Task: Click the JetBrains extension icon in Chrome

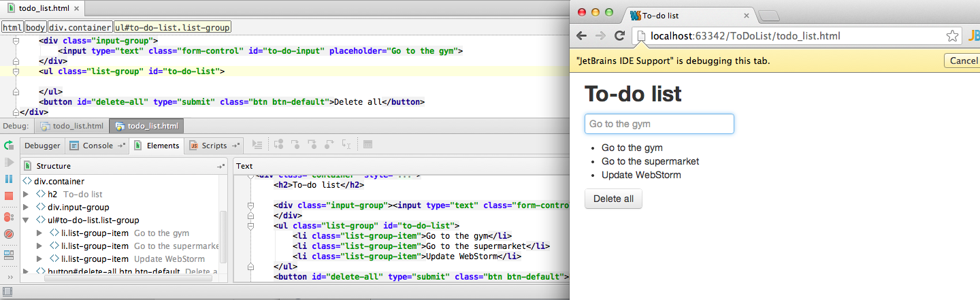Action: pyautogui.click(x=974, y=36)
